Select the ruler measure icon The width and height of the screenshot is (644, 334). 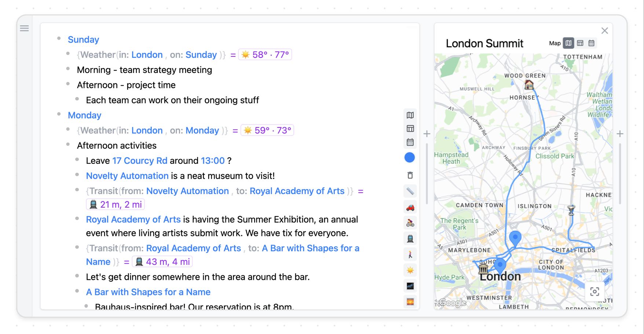410,191
